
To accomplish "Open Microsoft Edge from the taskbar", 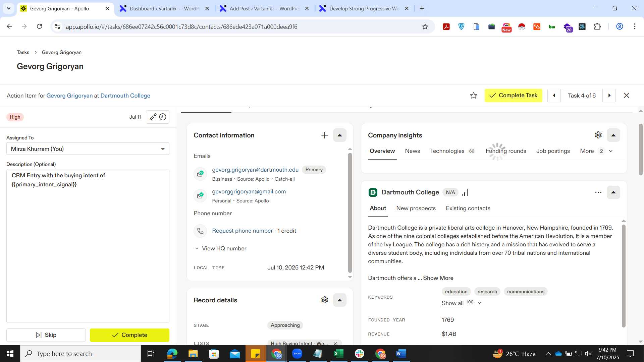I will tap(172, 354).
